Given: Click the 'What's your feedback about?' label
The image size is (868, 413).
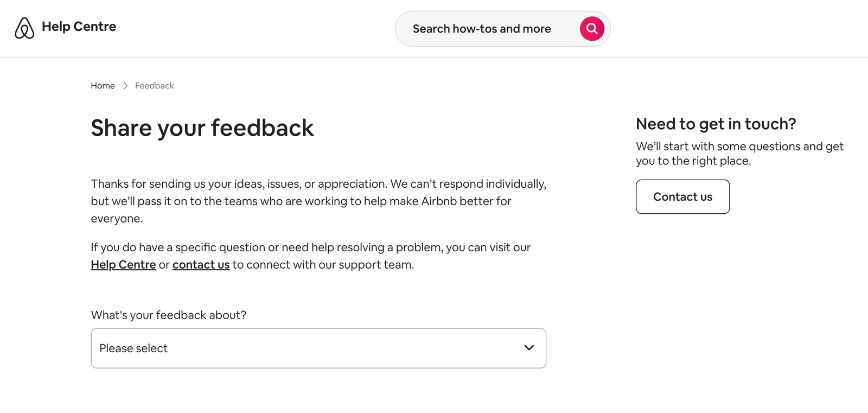Looking at the screenshot, I should 169,315.
